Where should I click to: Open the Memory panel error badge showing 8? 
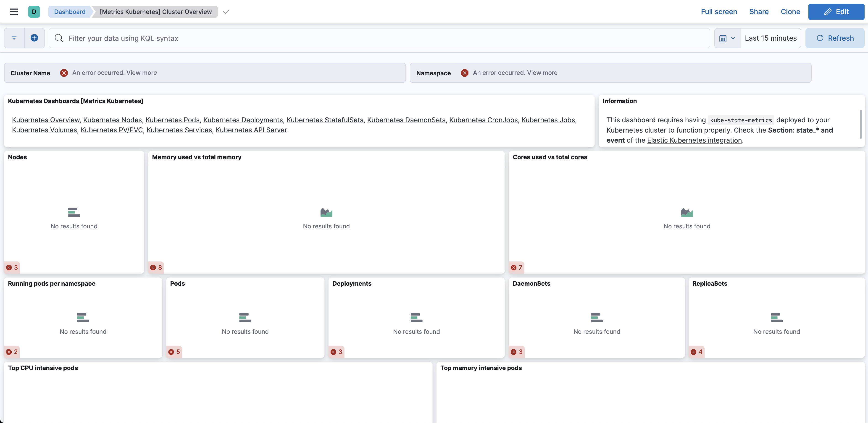tap(156, 267)
